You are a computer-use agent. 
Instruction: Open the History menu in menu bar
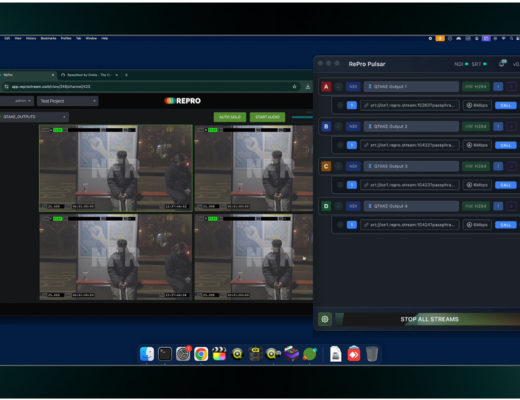coord(31,38)
